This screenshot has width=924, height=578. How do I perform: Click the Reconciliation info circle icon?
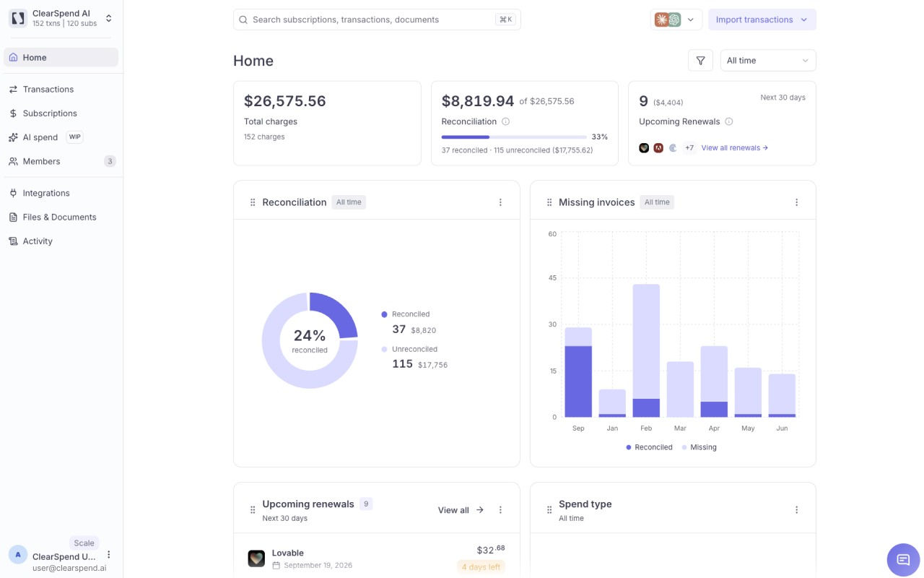[x=506, y=121]
